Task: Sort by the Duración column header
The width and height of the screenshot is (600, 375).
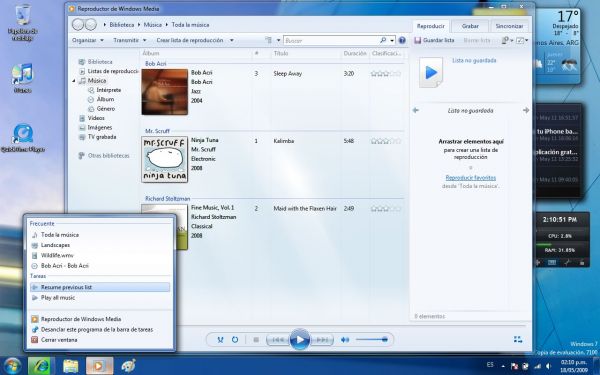Action: (355, 53)
